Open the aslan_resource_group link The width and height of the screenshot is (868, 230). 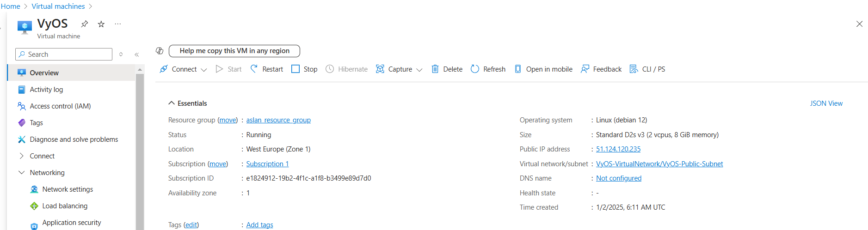278,120
